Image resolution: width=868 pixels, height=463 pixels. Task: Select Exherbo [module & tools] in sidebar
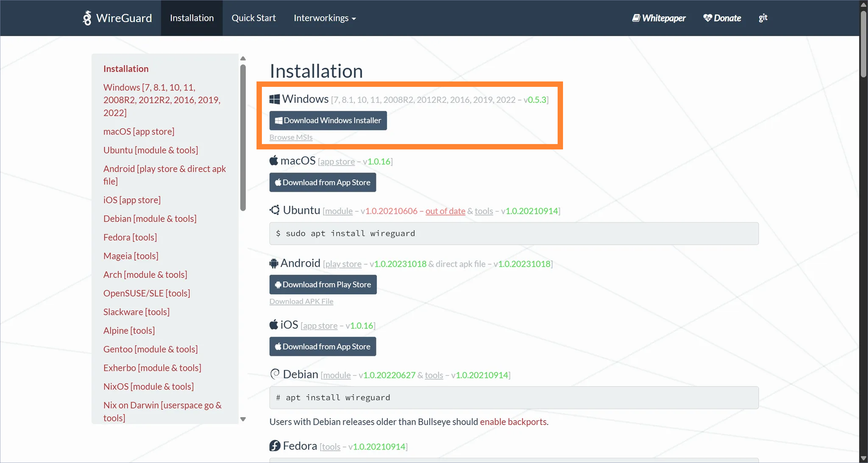[152, 368]
